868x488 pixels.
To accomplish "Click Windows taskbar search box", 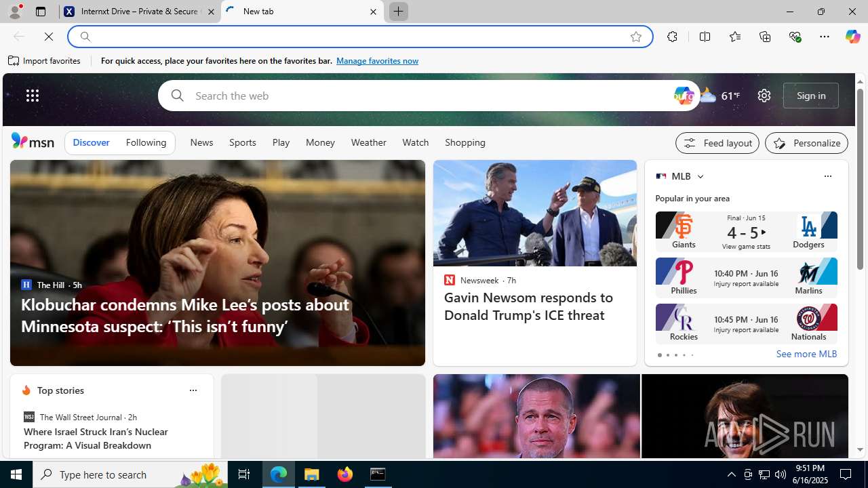I will (x=129, y=474).
